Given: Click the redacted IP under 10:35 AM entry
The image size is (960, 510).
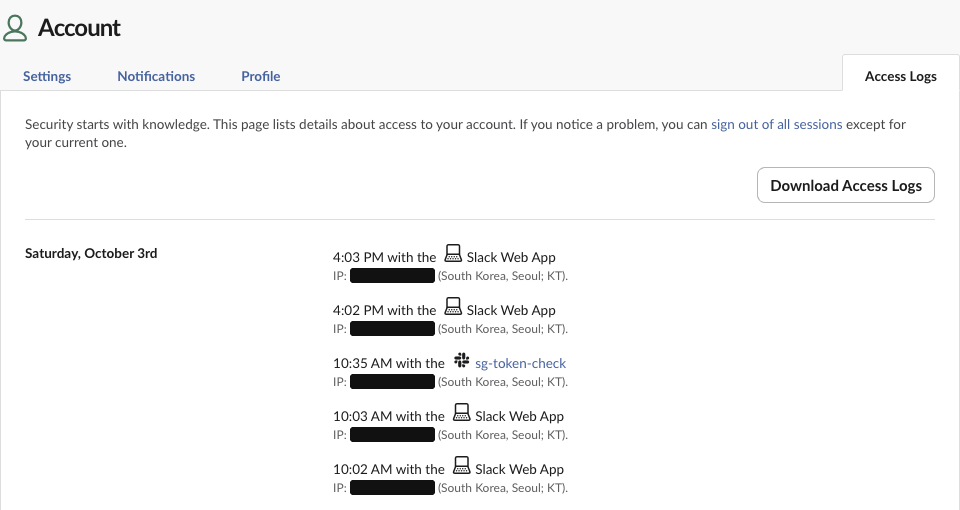Looking at the screenshot, I should 392,381.
